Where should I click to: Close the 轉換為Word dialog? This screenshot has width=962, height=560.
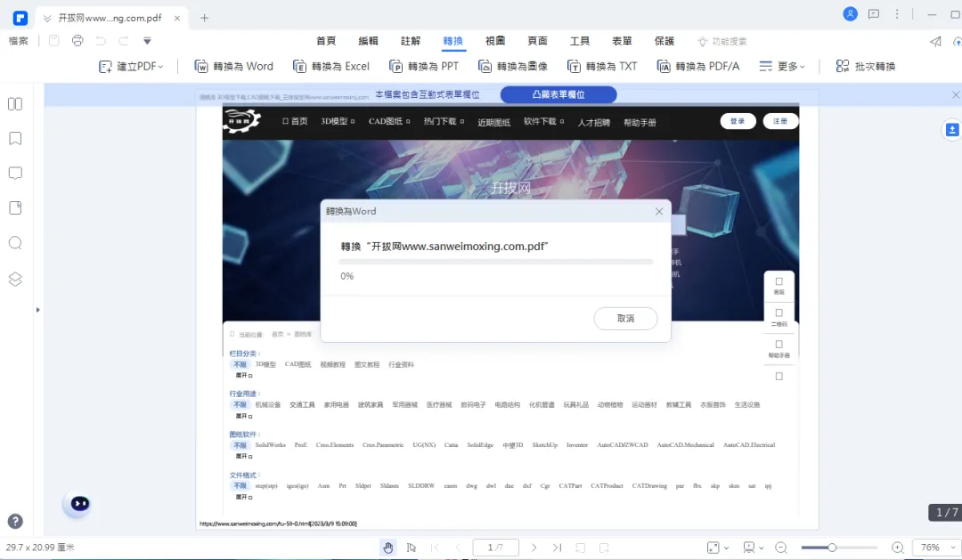[659, 211]
